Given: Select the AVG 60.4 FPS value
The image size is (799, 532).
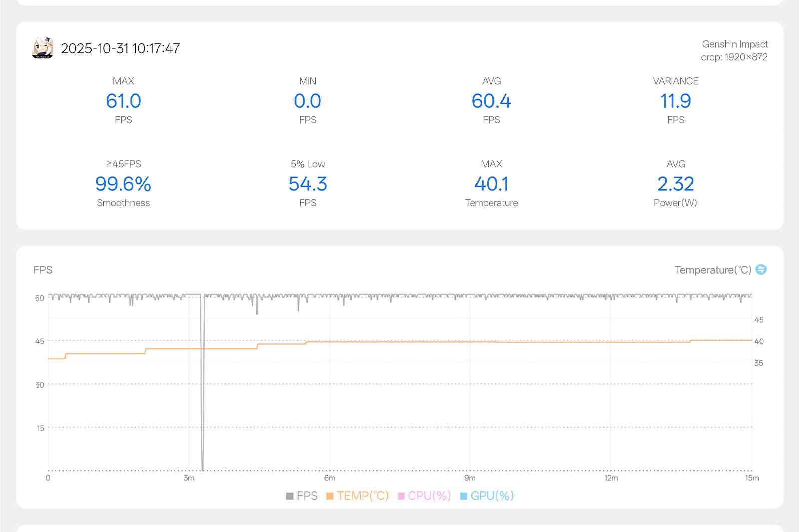Looking at the screenshot, I should tap(491, 101).
